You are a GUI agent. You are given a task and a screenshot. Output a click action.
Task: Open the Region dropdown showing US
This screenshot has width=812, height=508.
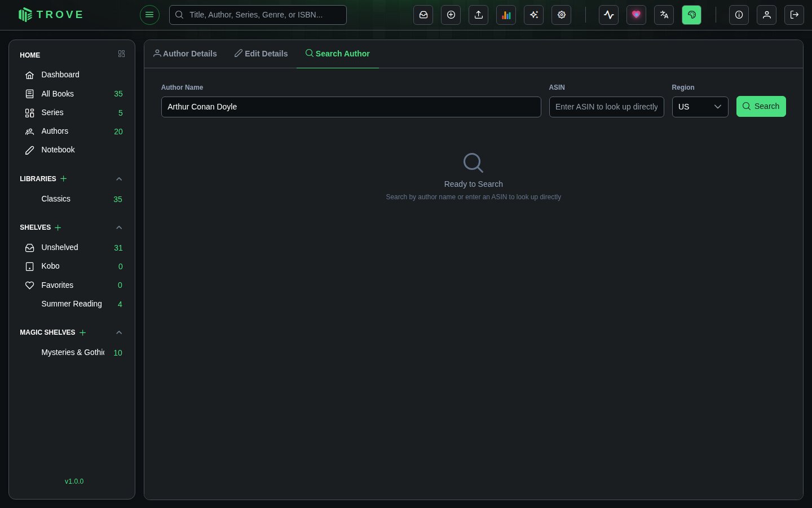[x=700, y=107]
